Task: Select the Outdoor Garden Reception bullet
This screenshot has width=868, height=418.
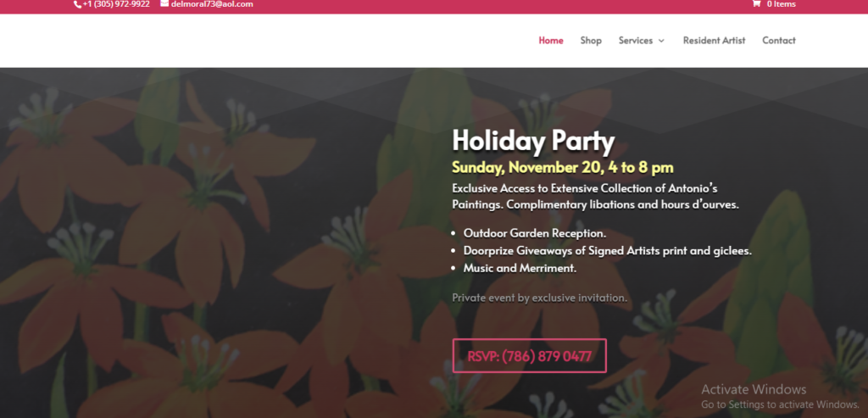Action: tap(535, 233)
